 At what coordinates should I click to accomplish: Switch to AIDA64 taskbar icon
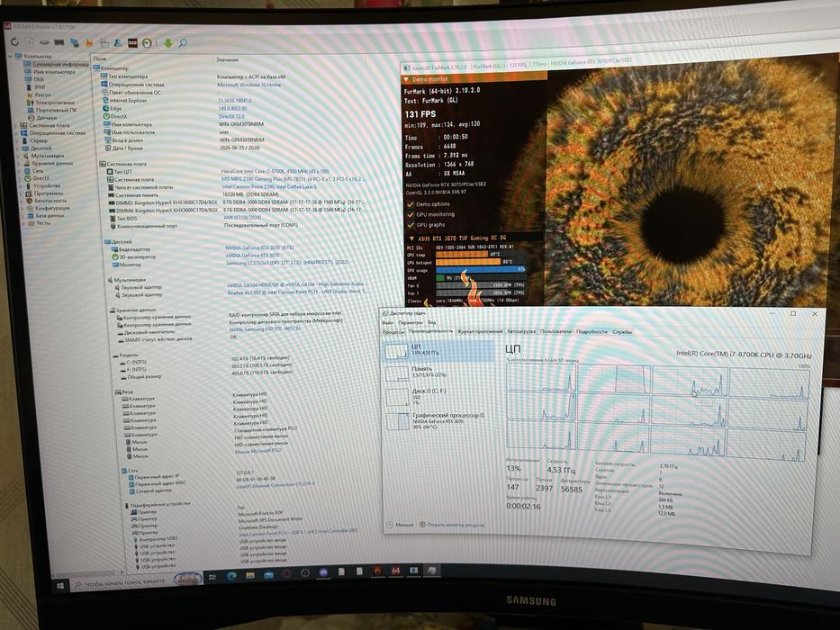tap(395, 571)
